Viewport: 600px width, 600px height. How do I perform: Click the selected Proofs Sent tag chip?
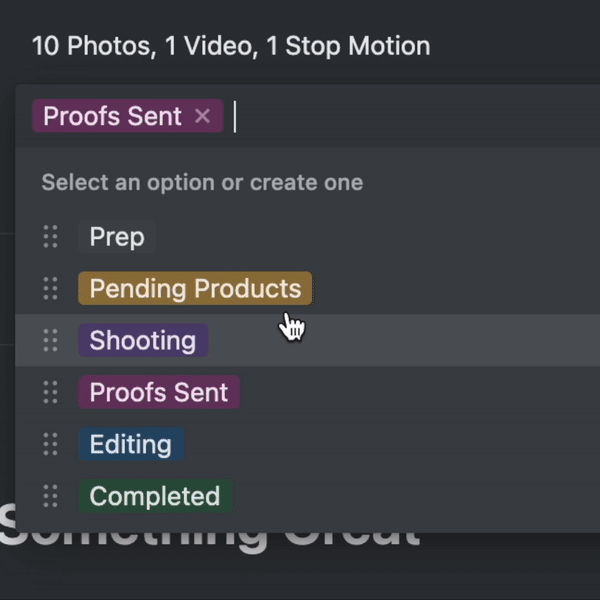(112, 117)
